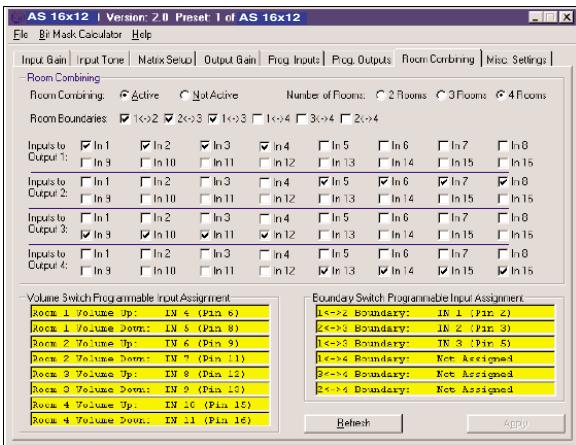Switch to the Output Gain tab

(230, 60)
